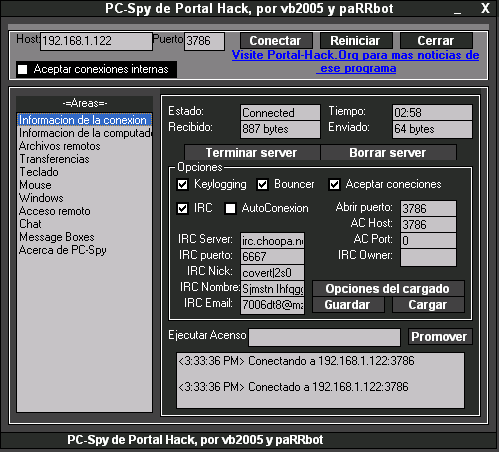The height and width of the screenshot is (452, 499).
Task: Click the IRC puerto field
Action: click(x=272, y=257)
